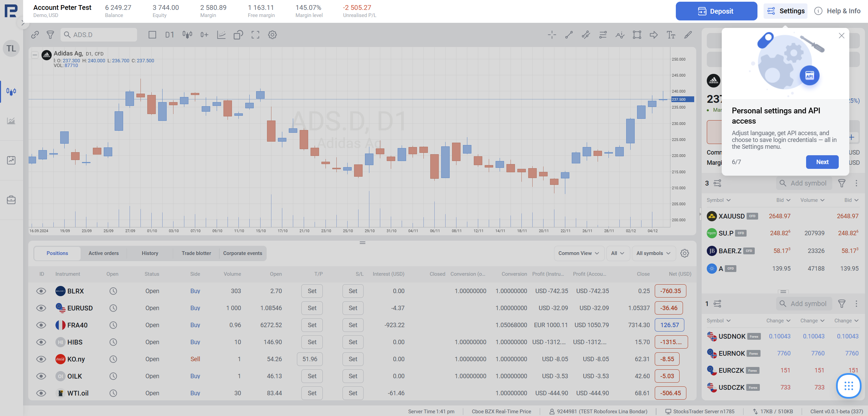Screen dimensions: 868x416
Task: Open chart type candlestick icon
Action: [x=187, y=35]
